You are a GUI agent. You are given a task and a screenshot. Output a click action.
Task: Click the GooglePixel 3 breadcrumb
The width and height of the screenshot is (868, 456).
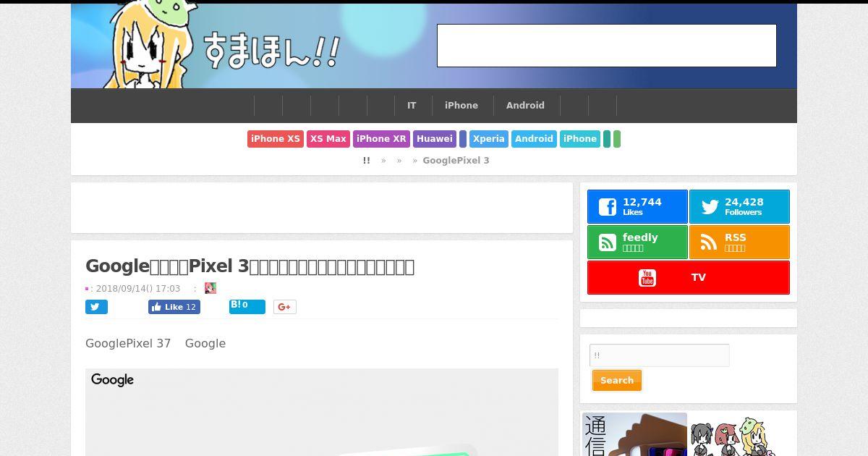point(456,161)
